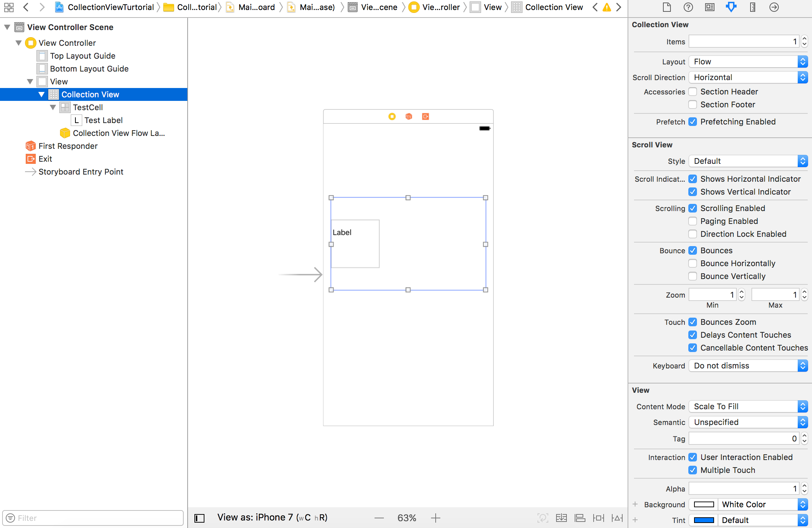
Task: Uncheck Shows Vertical Indicator
Action: [x=693, y=192]
